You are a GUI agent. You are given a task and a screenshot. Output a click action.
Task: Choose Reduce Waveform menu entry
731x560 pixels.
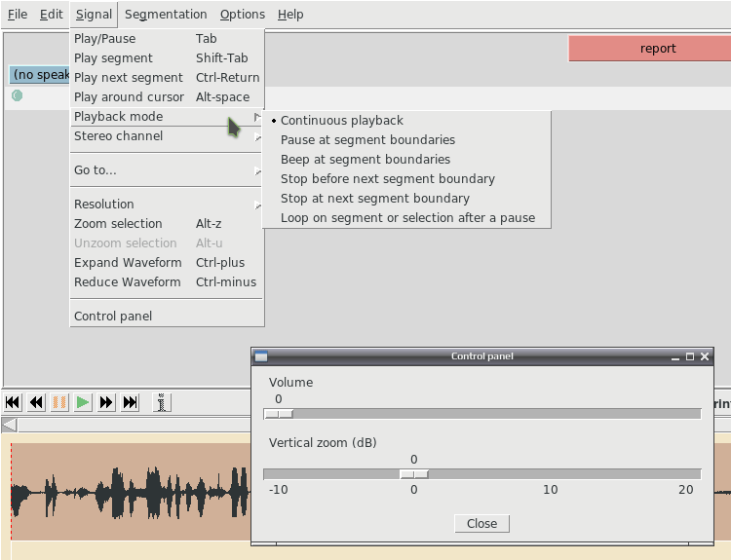[x=167, y=282]
